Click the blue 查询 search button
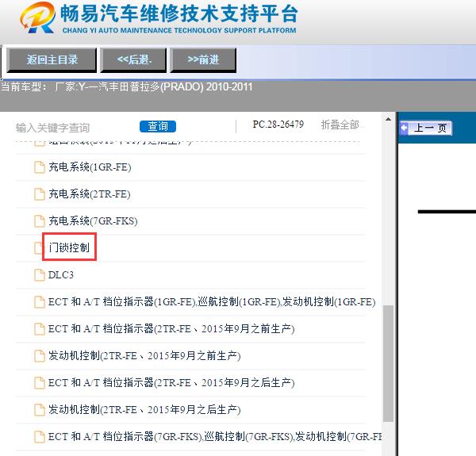The height and width of the screenshot is (456, 476). point(158,126)
